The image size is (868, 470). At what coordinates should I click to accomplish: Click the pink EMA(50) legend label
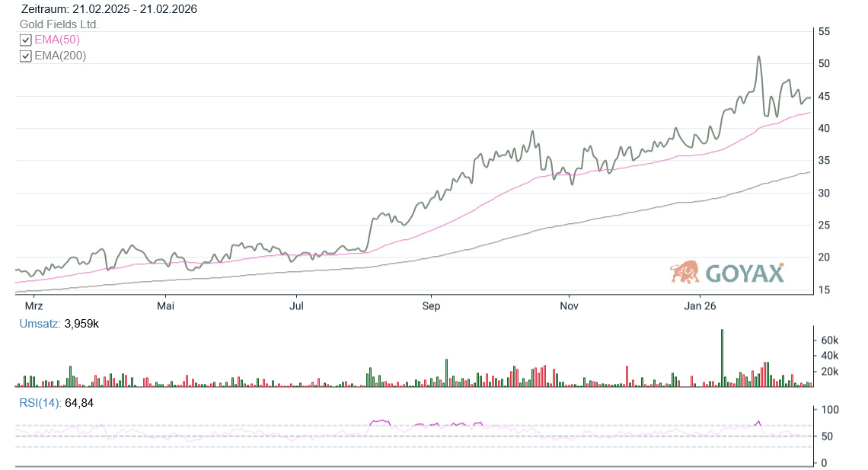57,40
